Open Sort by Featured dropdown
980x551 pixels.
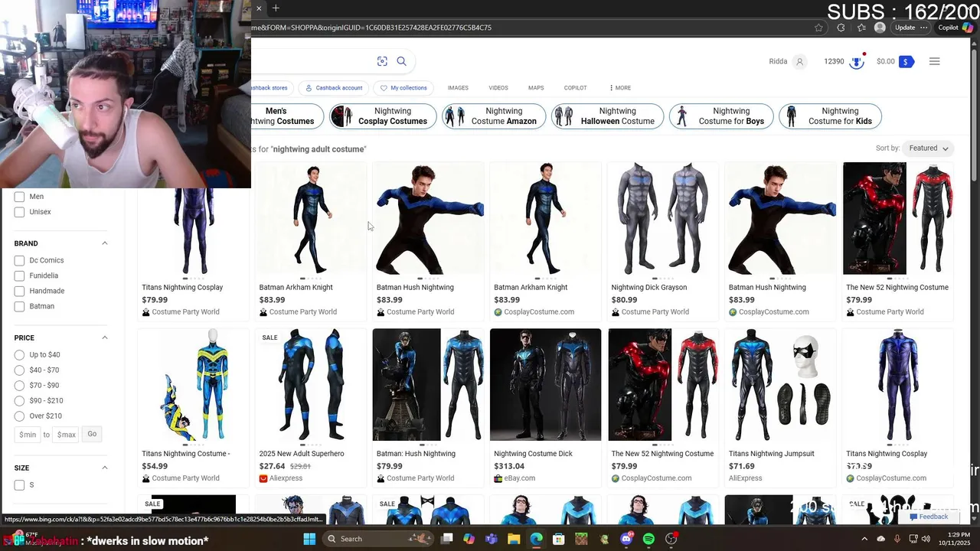[x=928, y=148]
